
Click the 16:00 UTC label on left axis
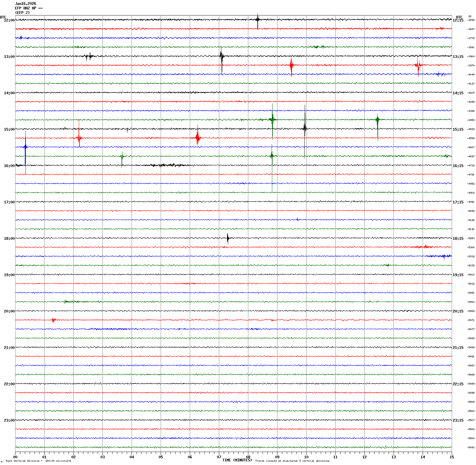pos(9,166)
